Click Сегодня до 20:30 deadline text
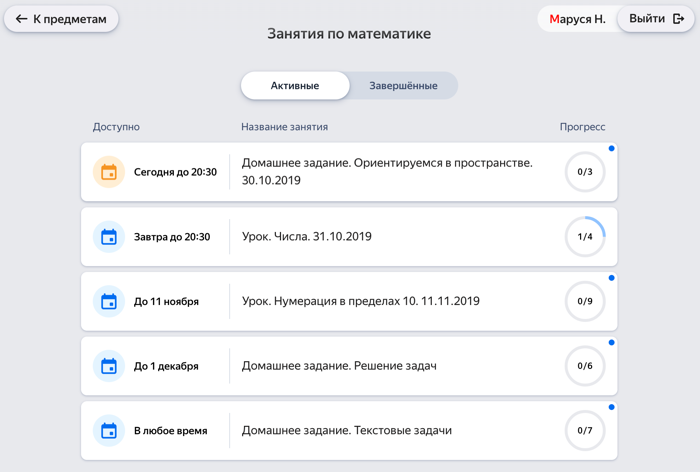 [175, 172]
